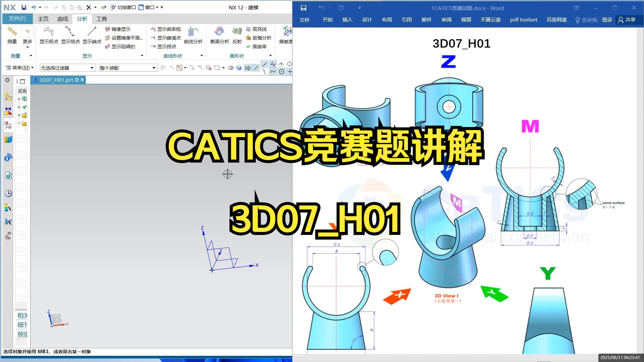Switch to the 主页 ribbon tab

(43, 19)
